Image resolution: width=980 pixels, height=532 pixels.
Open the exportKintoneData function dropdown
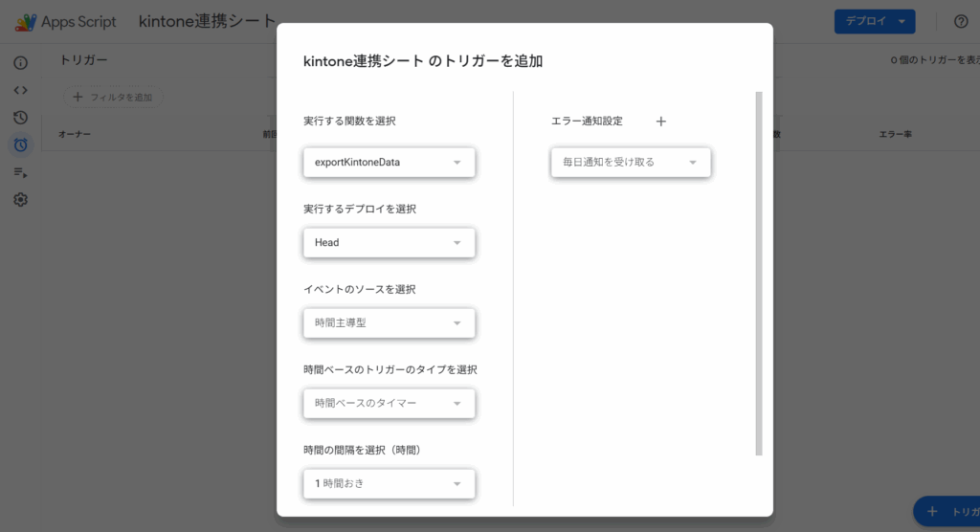point(389,163)
